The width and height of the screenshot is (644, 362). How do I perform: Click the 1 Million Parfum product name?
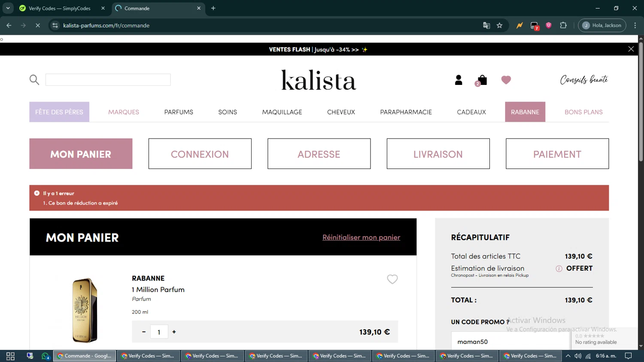pos(158,290)
